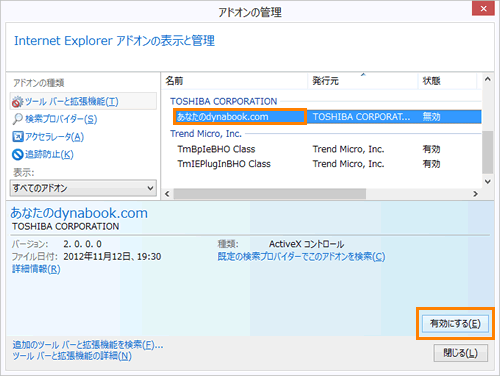Click the vertical scrollbar thumb
The image size is (500, 376).
coord(488,152)
